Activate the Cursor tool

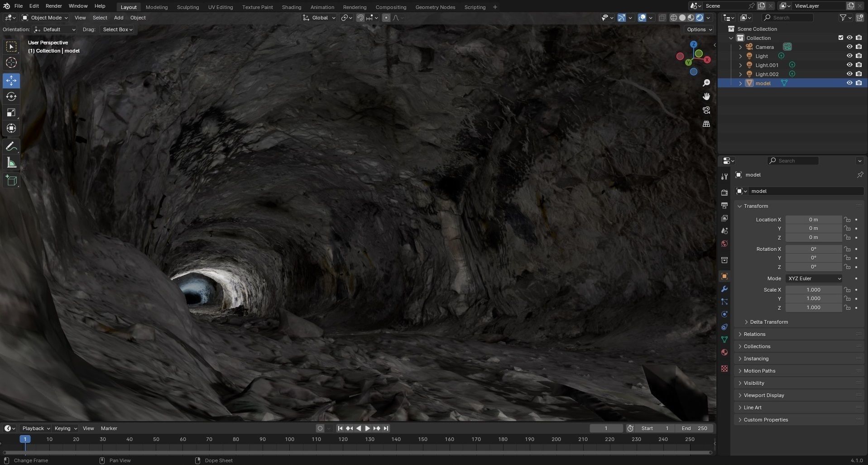11,62
